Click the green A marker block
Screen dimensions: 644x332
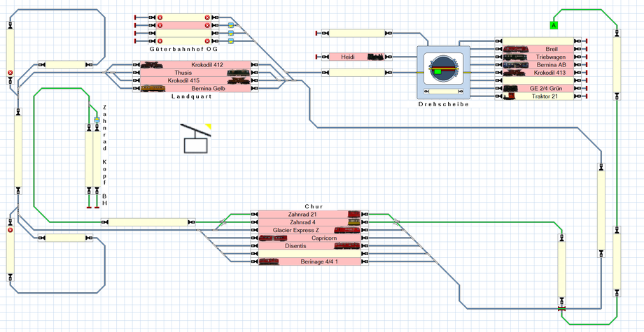coord(554,25)
